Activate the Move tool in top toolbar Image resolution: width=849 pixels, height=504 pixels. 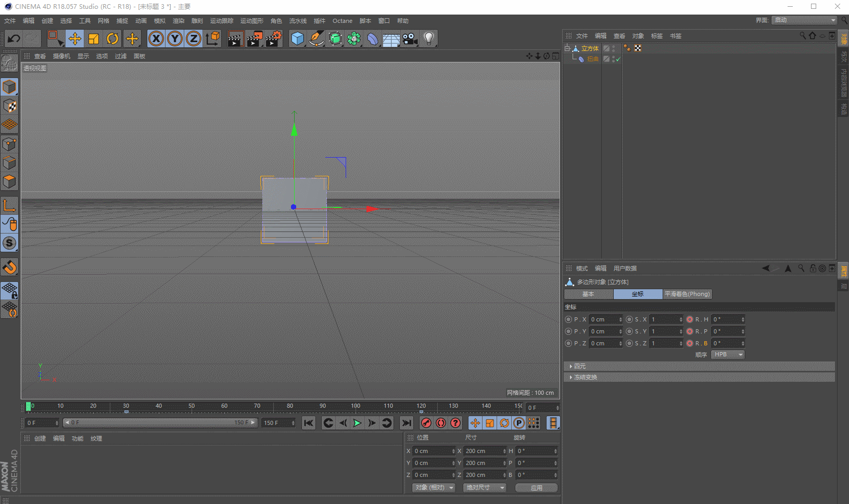pos(75,38)
